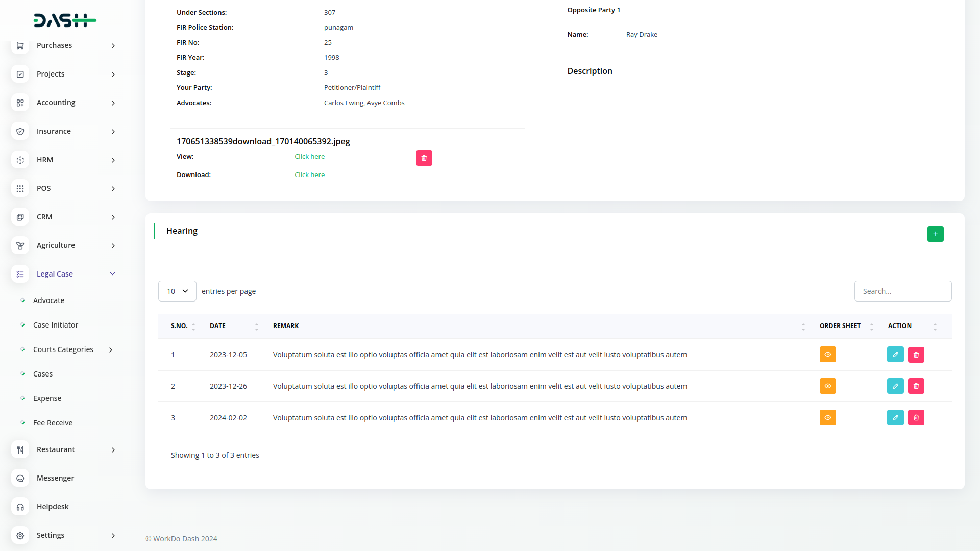
Task: Click the Dash logo
Action: pyautogui.click(x=65, y=20)
